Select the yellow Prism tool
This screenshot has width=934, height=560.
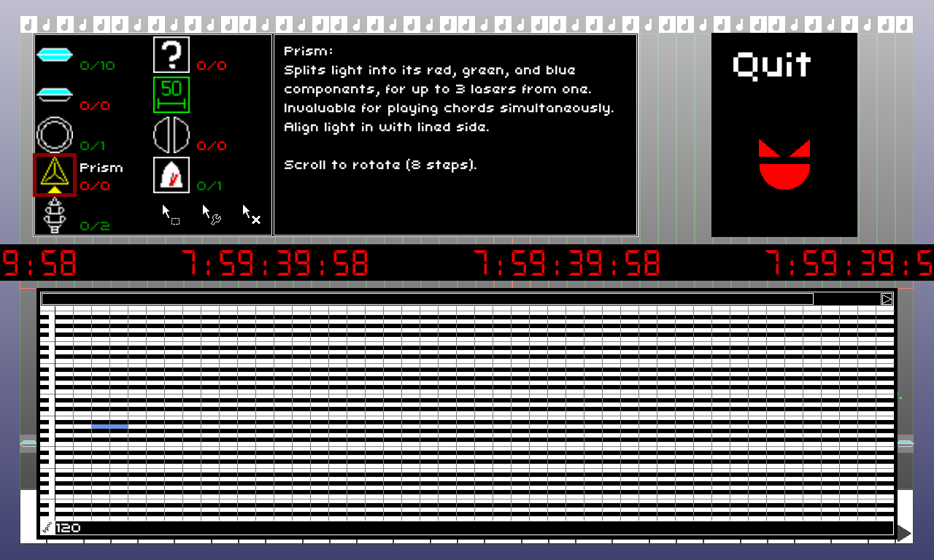pyautogui.click(x=55, y=174)
